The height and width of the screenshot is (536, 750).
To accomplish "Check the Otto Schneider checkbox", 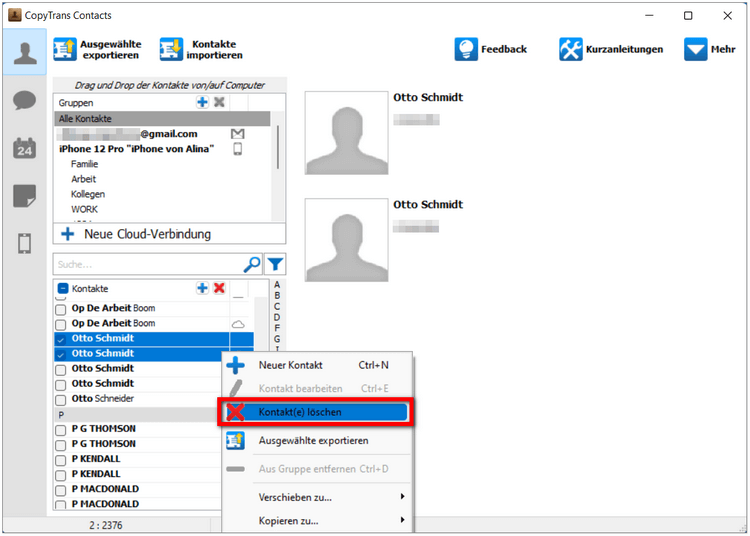I will pyautogui.click(x=61, y=400).
